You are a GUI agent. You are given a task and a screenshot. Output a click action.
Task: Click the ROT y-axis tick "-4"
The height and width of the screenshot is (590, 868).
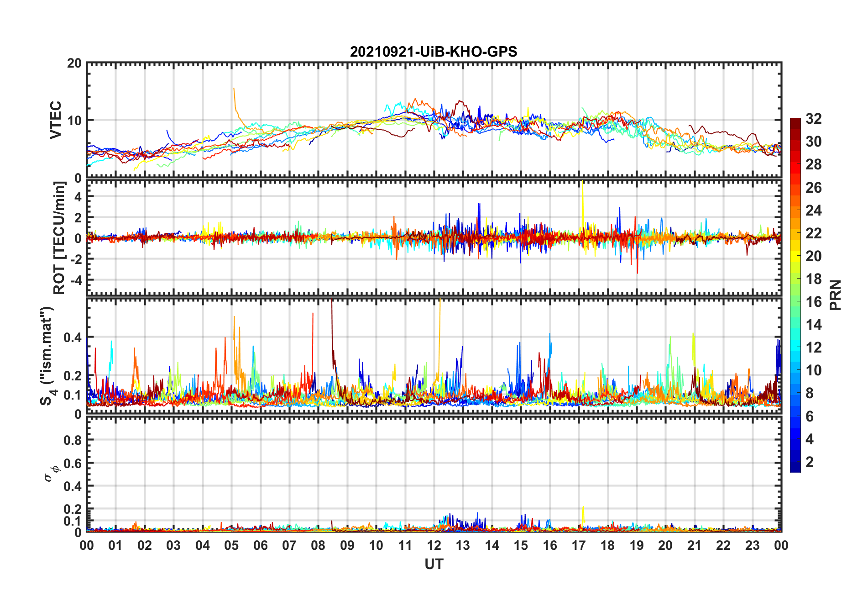point(76,279)
